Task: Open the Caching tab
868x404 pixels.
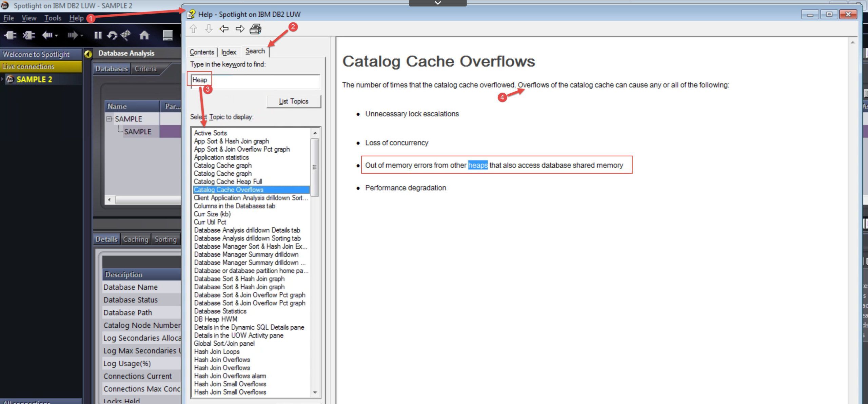Action: tap(136, 239)
